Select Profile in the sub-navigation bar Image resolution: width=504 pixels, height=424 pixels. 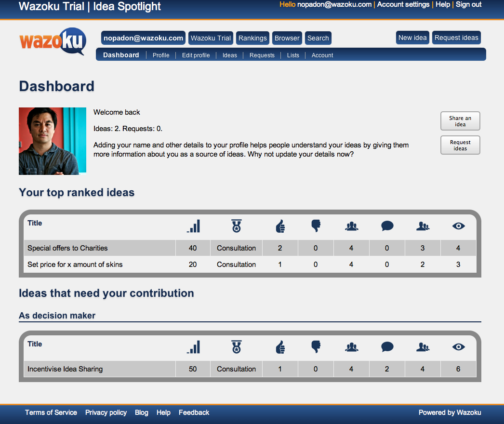point(161,55)
